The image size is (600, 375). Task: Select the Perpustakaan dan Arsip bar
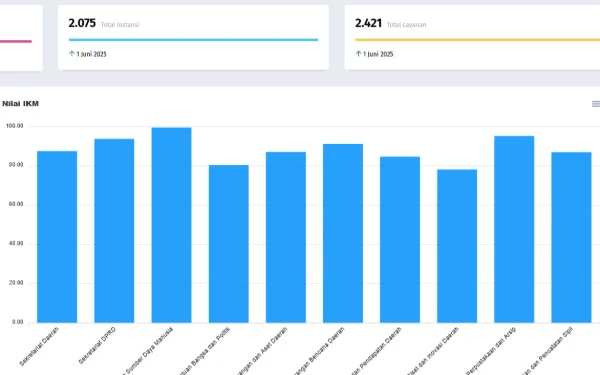[514, 229]
